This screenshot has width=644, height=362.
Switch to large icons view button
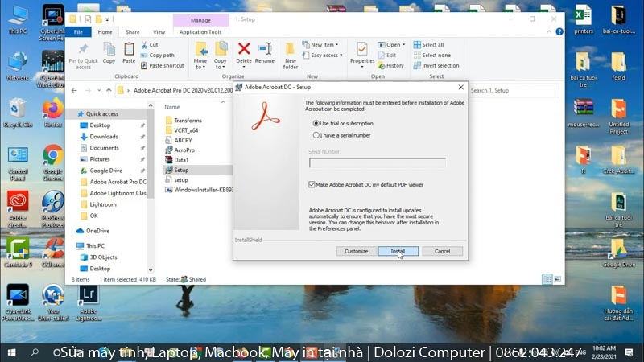[x=557, y=279]
